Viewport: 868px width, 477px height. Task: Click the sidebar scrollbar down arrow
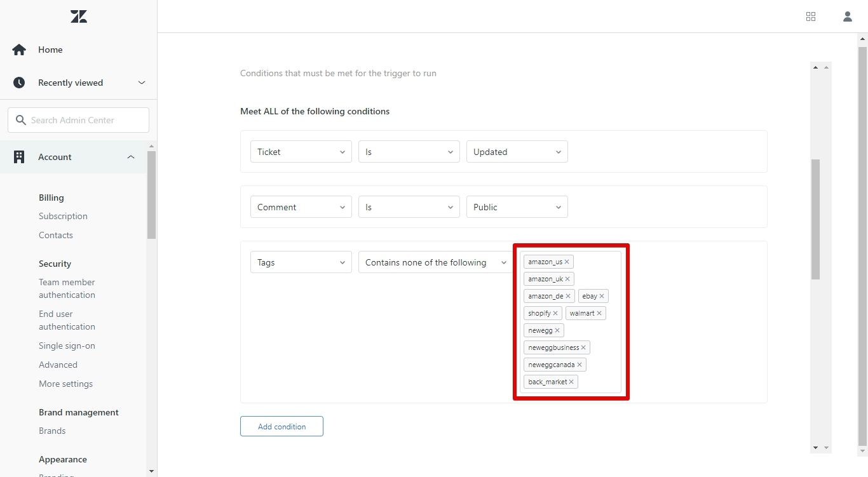151,471
